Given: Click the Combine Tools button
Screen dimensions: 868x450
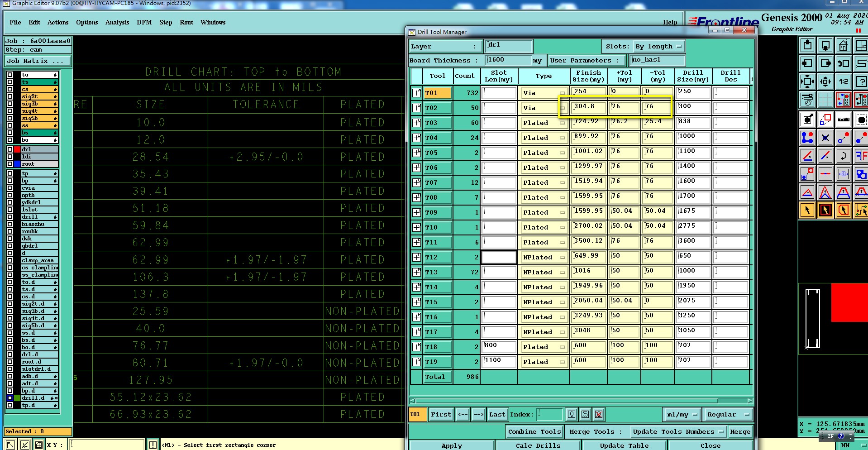Looking at the screenshot, I should [534, 431].
